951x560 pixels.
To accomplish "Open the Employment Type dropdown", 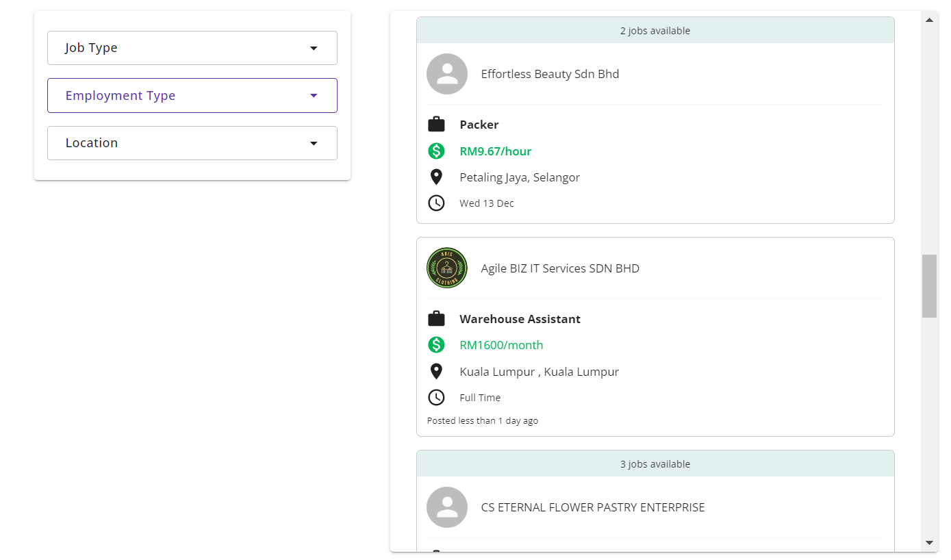I will click(x=192, y=95).
